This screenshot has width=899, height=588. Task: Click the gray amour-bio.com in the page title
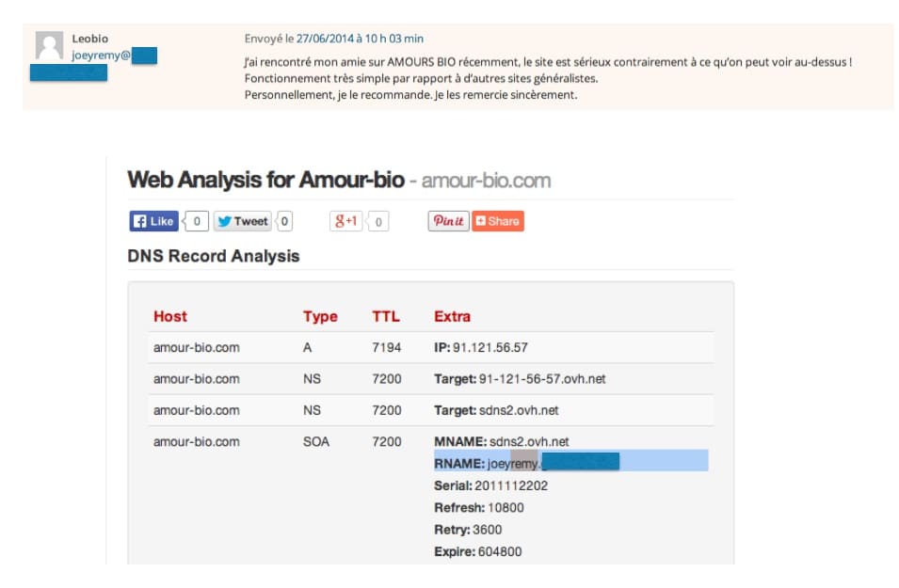coord(486,181)
